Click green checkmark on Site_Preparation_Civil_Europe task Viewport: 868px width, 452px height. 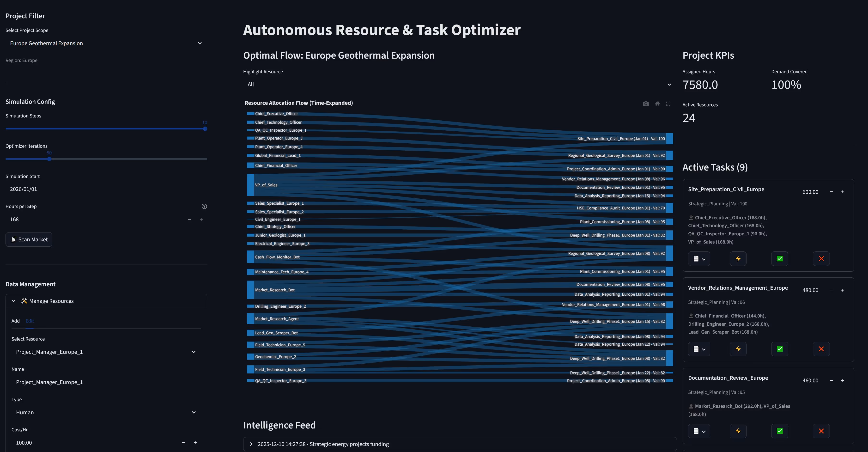(779, 258)
